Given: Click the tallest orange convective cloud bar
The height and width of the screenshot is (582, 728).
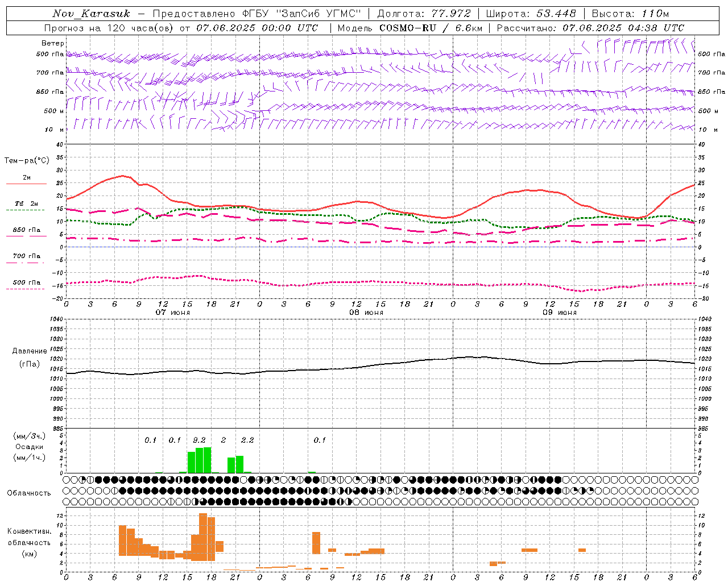Looking at the screenshot, I should [x=203, y=537].
